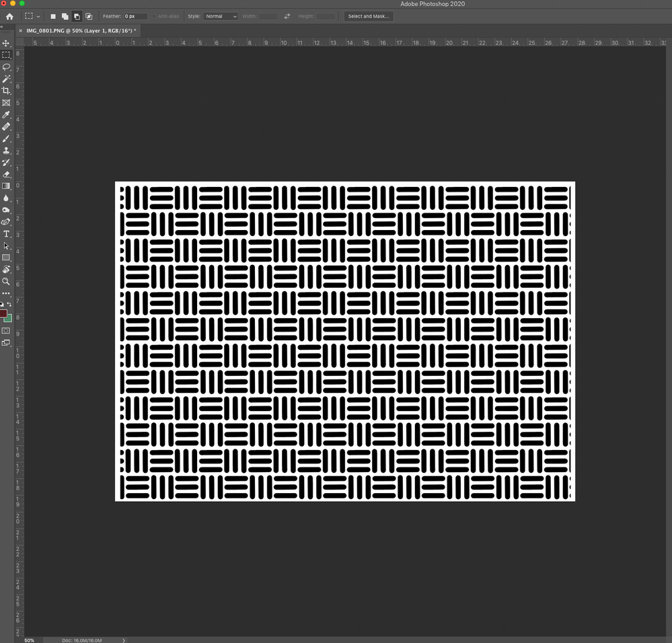
Task: Select the Path Selection tool
Action: coord(6,246)
